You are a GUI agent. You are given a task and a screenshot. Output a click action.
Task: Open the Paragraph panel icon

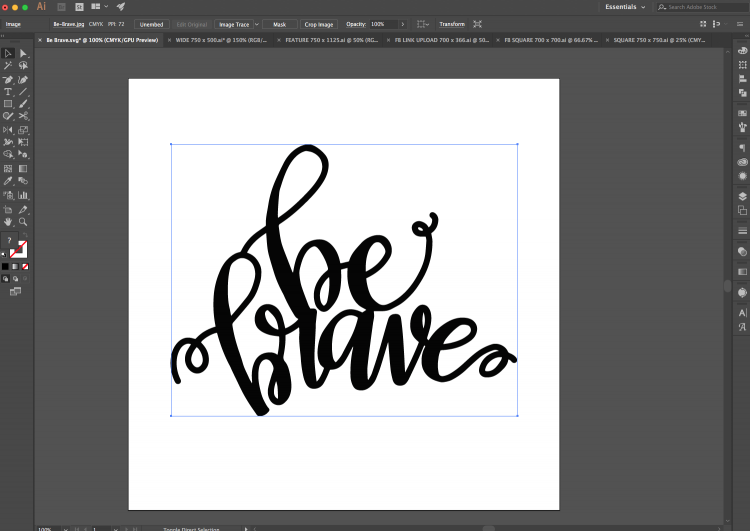pos(742,148)
